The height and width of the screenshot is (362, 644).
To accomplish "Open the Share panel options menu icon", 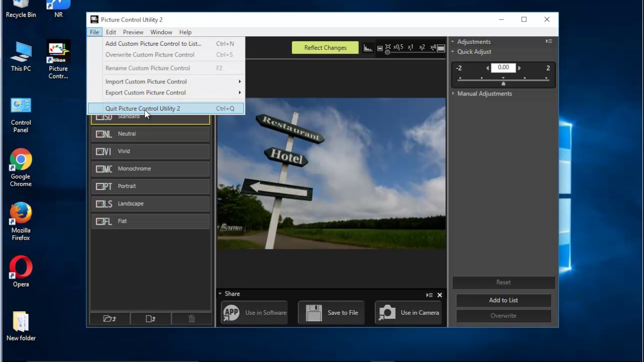I will point(429,295).
